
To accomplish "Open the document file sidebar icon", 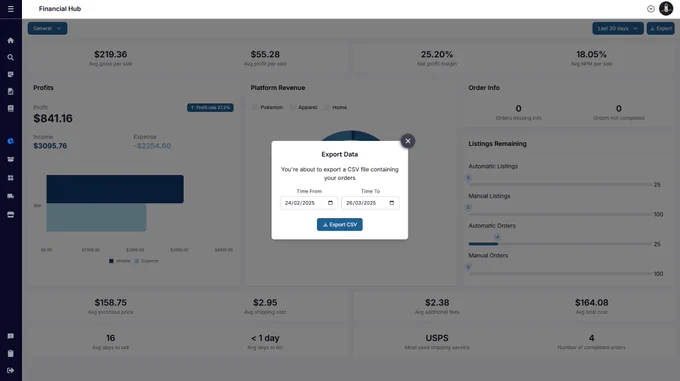I will (x=11, y=91).
